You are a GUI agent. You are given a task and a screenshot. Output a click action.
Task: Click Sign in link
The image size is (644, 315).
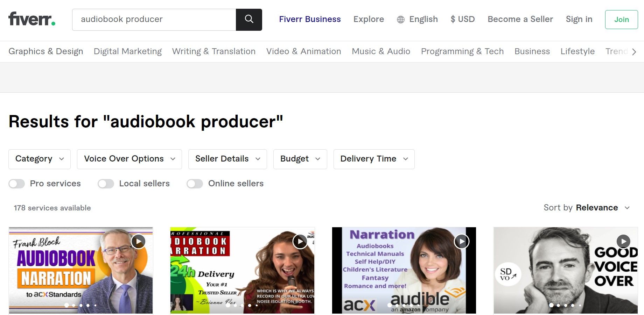[x=579, y=19]
